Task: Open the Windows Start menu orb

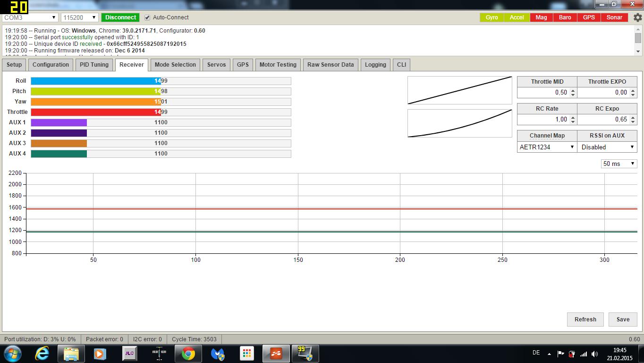Action: [x=13, y=354]
